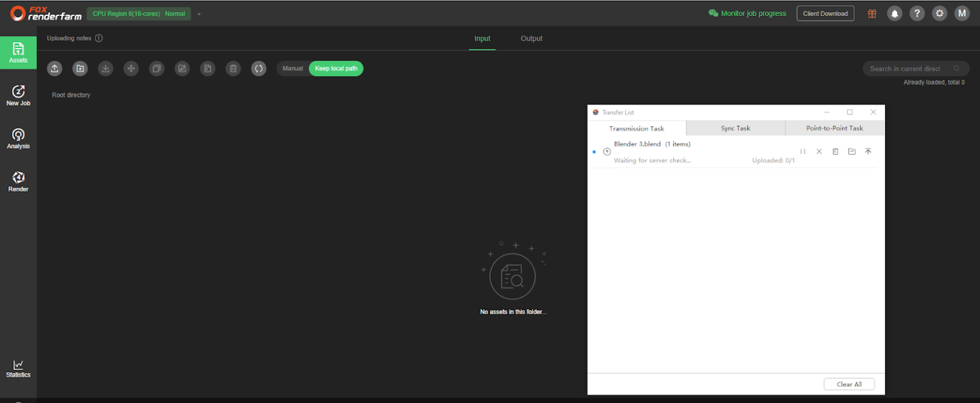980x403 pixels.
Task: Open the Statistics page from the sidebar
Action: click(x=19, y=369)
